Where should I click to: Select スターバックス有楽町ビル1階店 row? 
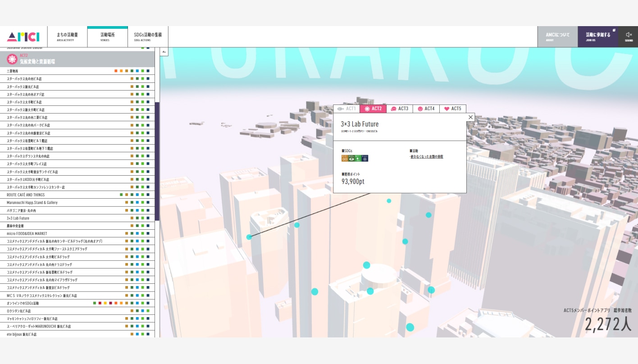pyautogui.click(x=77, y=141)
